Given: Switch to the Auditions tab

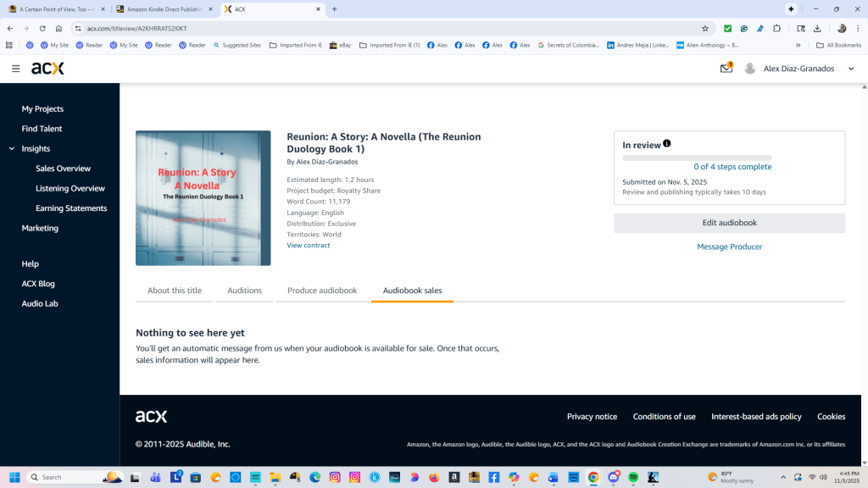Looking at the screenshot, I should (x=244, y=290).
